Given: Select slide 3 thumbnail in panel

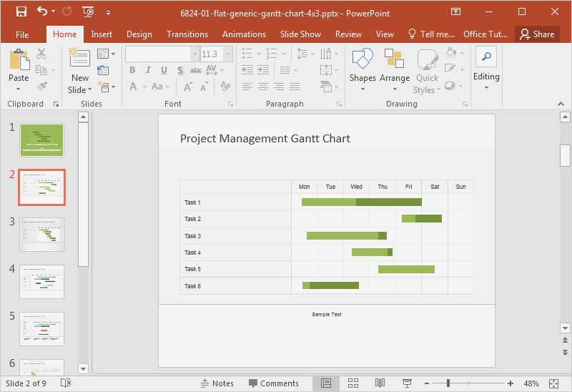Looking at the screenshot, I should click(x=41, y=235).
